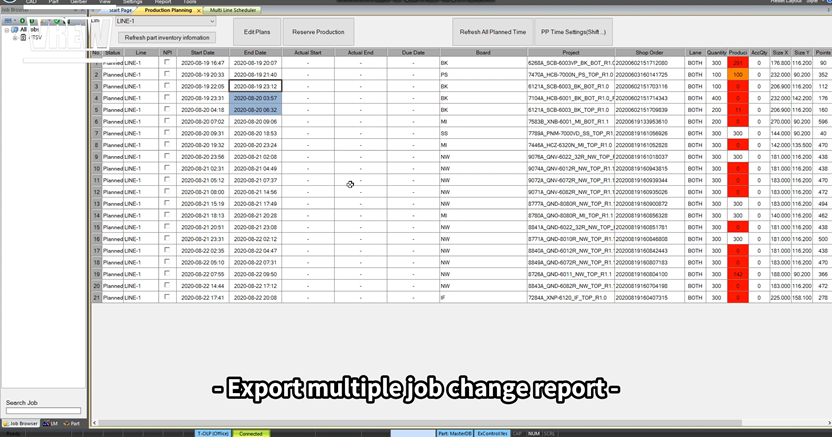Click the Board cell IF in row 21
This screenshot has width=832, height=437.
483,298
